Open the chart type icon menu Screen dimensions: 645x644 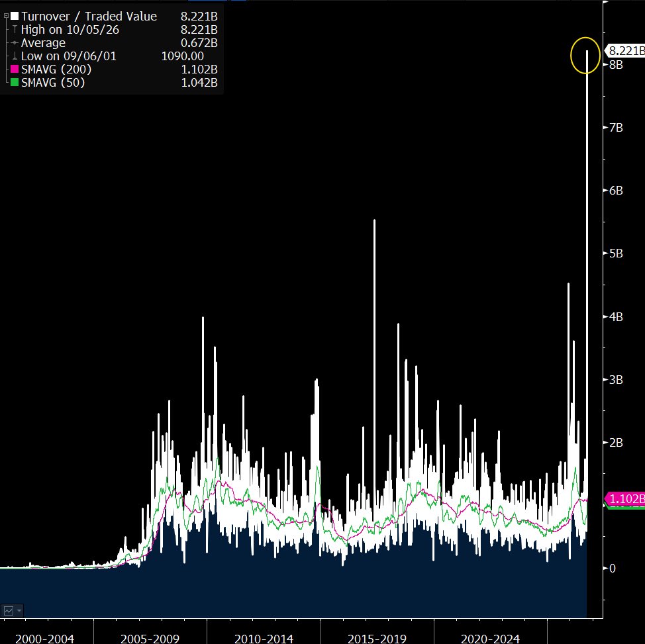pos(8,611)
